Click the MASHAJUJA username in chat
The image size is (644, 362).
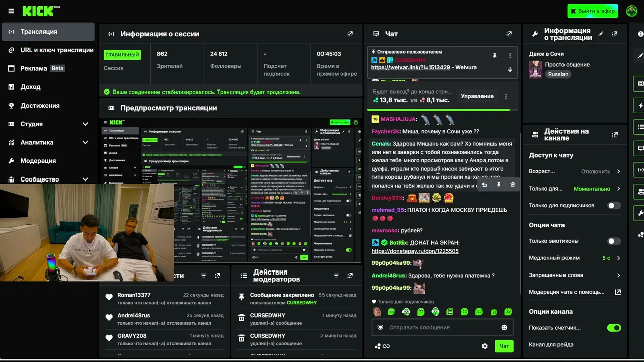coord(398,119)
